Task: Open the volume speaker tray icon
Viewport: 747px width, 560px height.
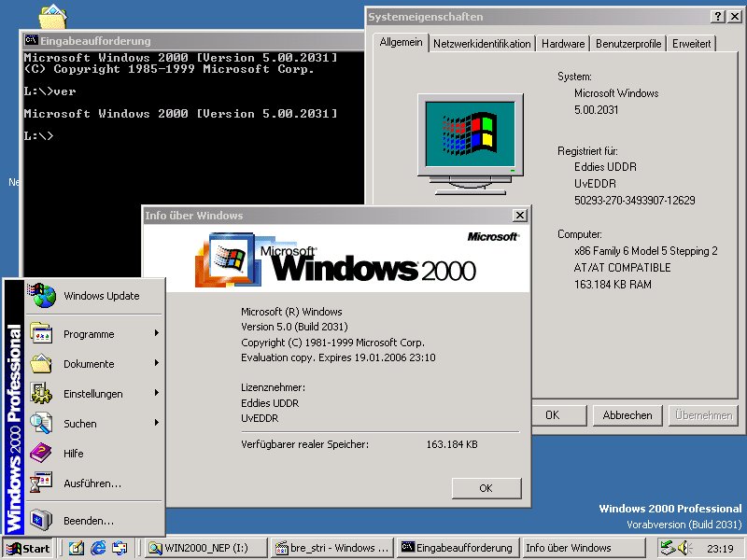Action: tap(684, 548)
